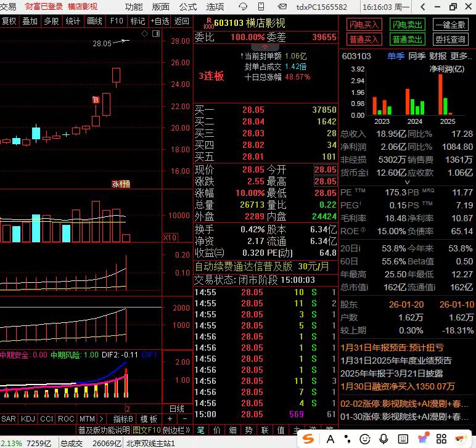Open the 日线 period selector
The image size is (476, 448).
tap(177, 409)
